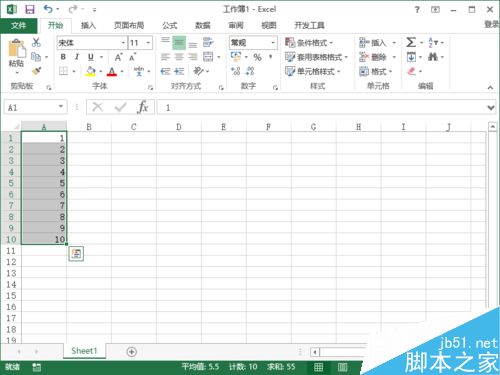This screenshot has width=500, height=375.
Task: Undo the last action
Action: coord(48,9)
